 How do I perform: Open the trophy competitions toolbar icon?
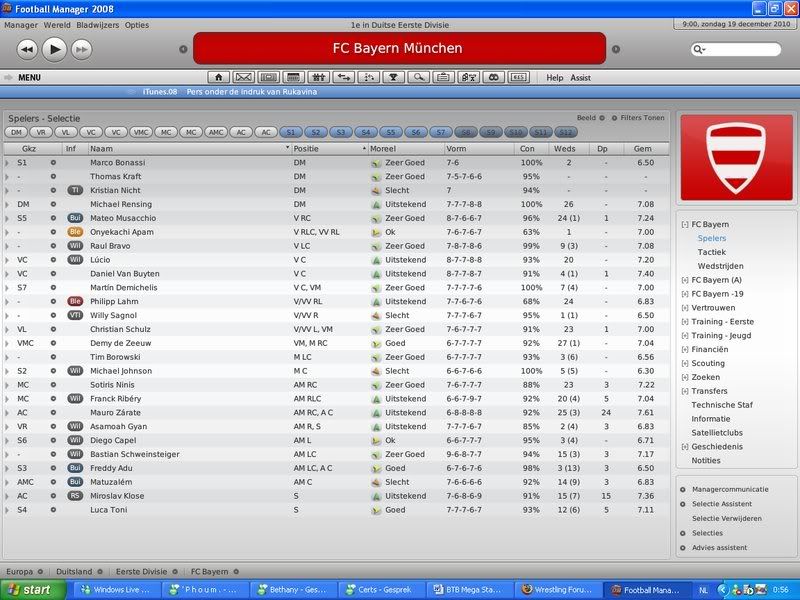(x=393, y=78)
